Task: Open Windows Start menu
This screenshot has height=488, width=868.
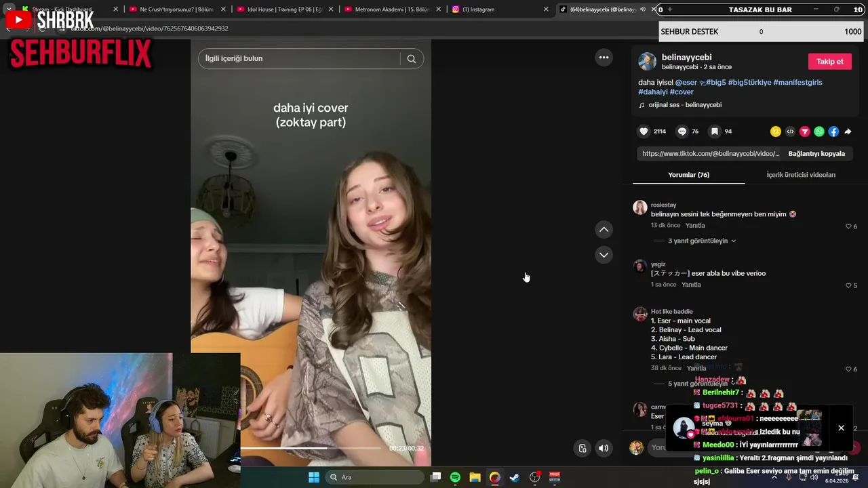Action: 314,477
